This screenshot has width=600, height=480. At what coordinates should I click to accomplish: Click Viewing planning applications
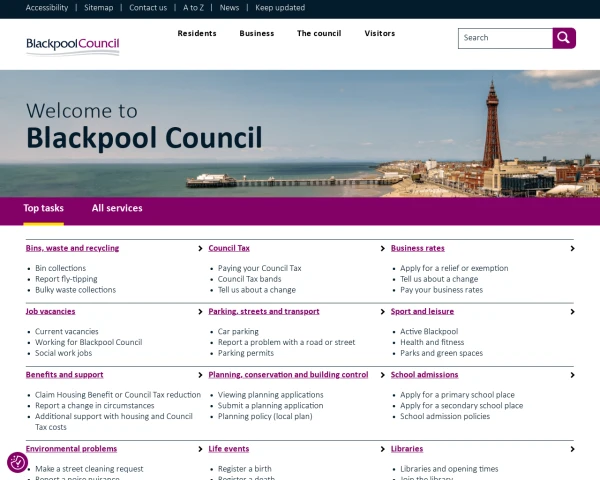271,394
